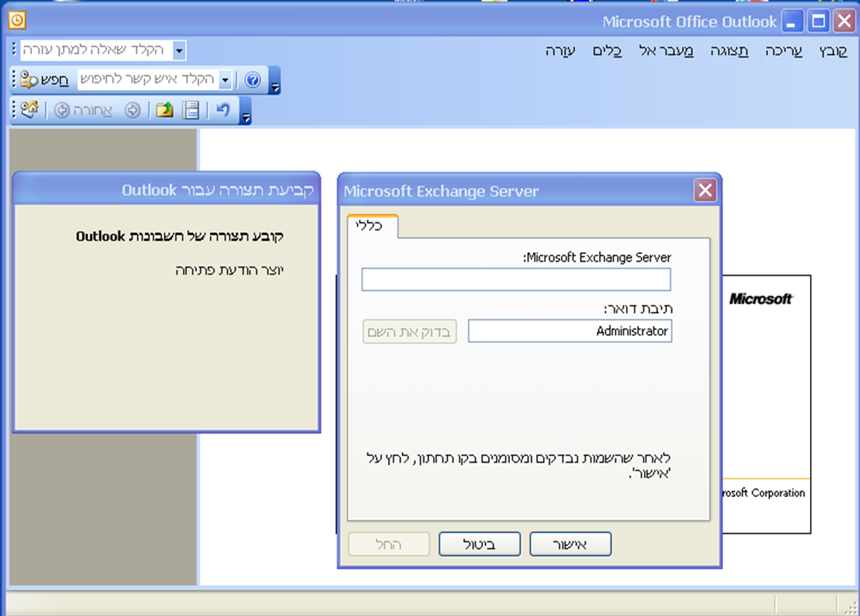Click the Outlook icon in the title bar
This screenshot has height=616, width=860.
17,21
